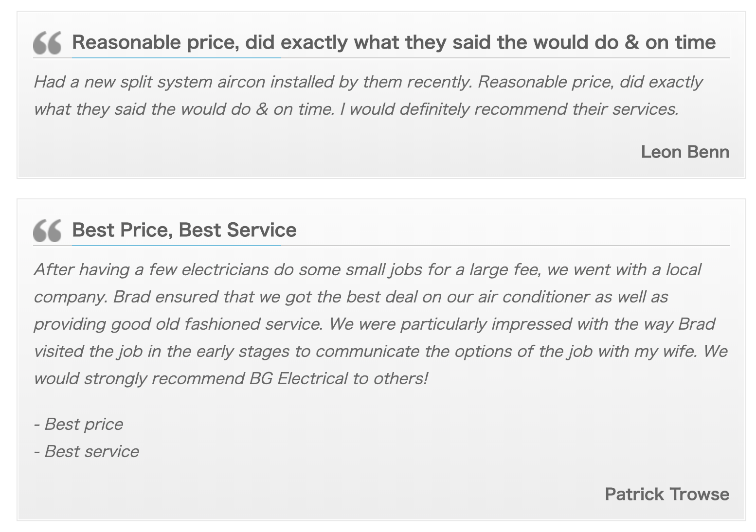
Task: Click the quote mark icon beside Best Price heading
Action: (x=47, y=231)
